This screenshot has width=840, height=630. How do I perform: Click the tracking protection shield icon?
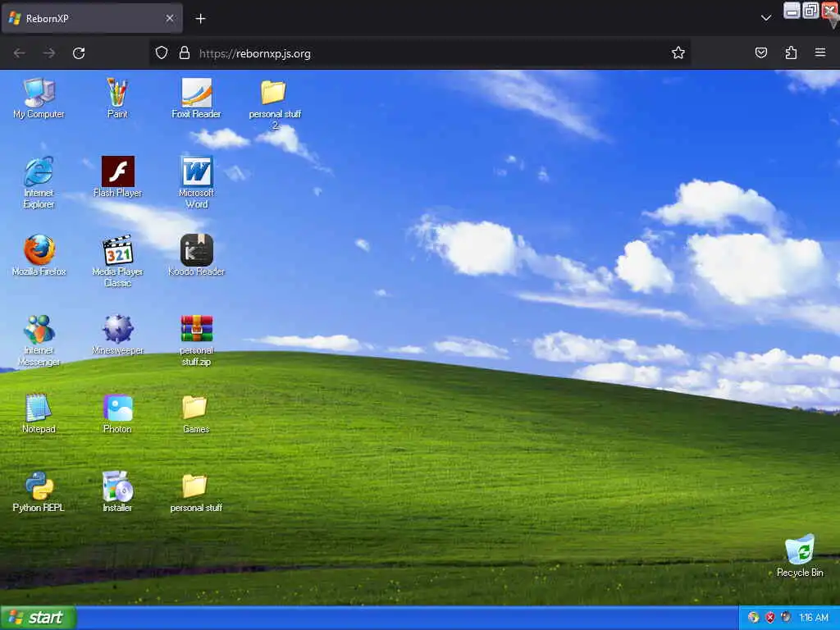162,52
